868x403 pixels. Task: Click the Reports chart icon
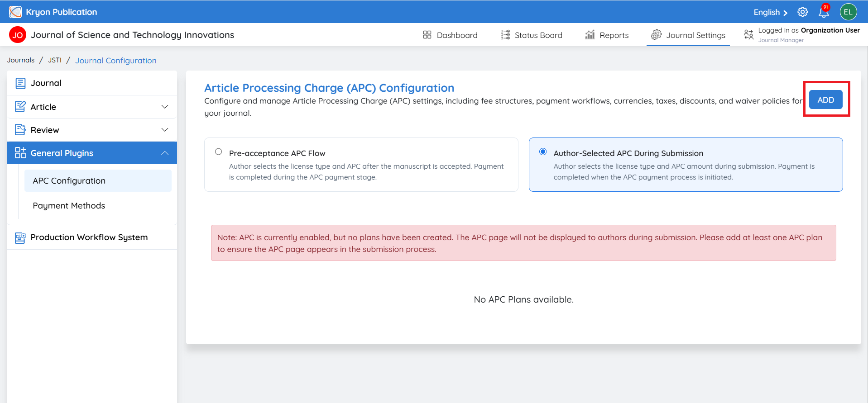(x=590, y=35)
